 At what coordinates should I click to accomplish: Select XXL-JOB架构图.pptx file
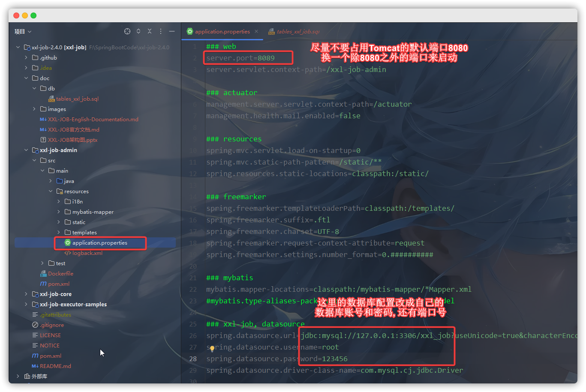click(73, 140)
